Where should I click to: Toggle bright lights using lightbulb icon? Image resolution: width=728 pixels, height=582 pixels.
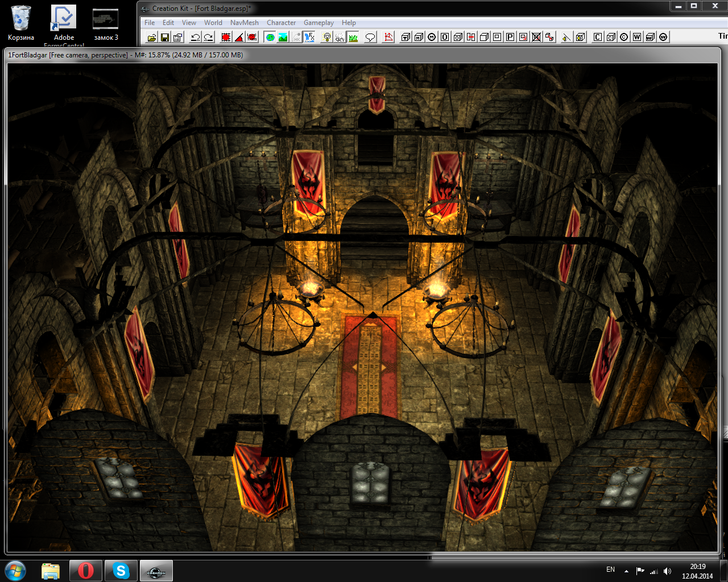click(x=327, y=37)
